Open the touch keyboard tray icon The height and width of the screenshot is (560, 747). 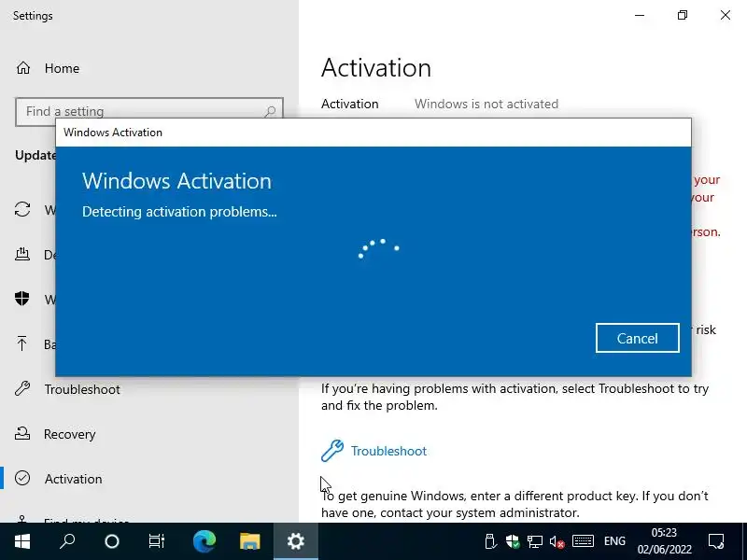pos(583,541)
